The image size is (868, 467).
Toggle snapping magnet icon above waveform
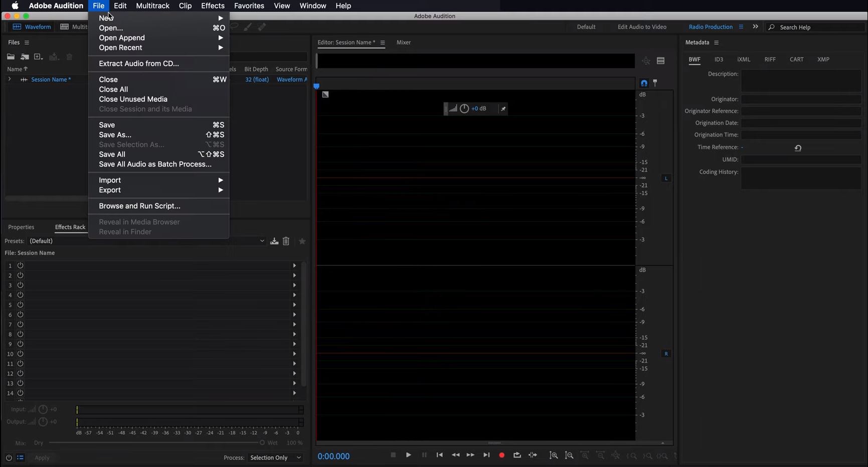[x=644, y=83]
